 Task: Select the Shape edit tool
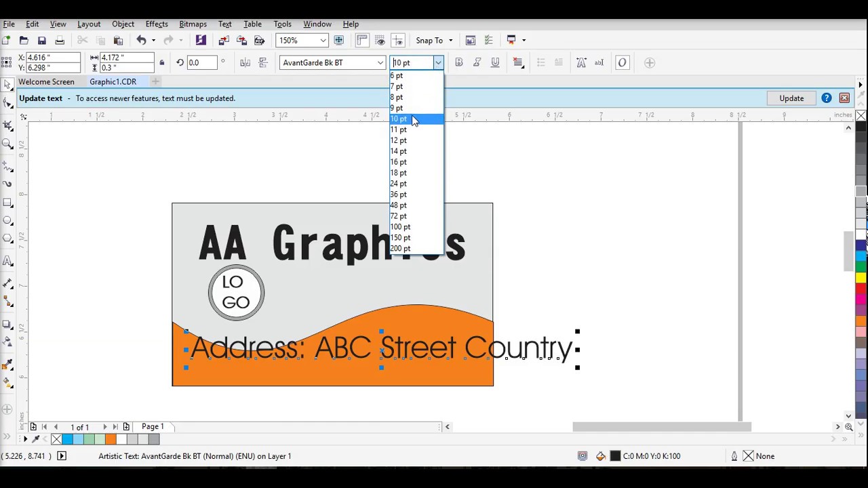[x=8, y=104]
